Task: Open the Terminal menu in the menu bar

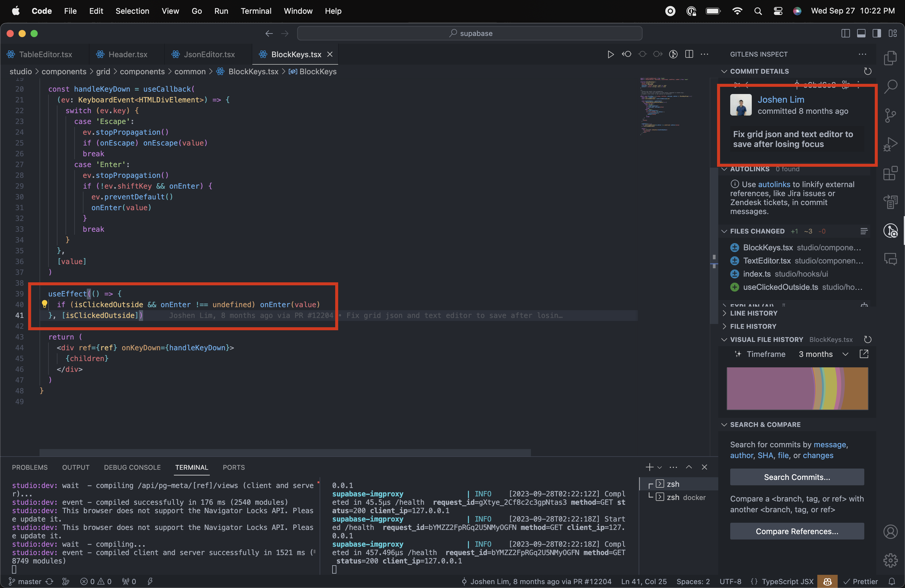Action: pos(256,11)
